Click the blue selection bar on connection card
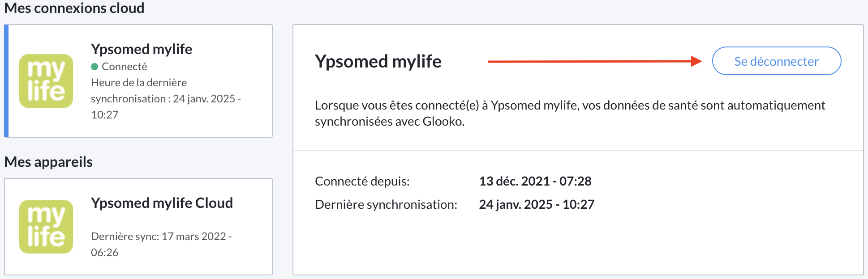 click(x=6, y=81)
